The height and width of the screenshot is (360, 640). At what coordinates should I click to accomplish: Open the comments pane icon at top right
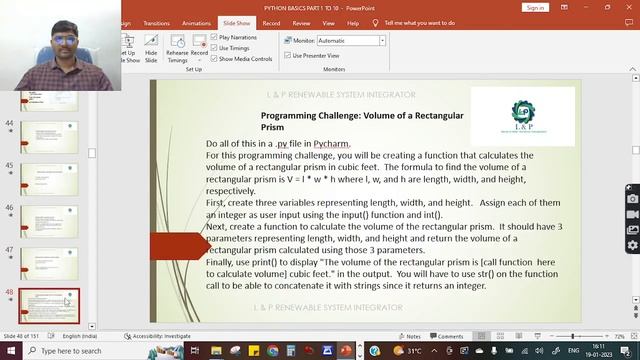[629, 23]
